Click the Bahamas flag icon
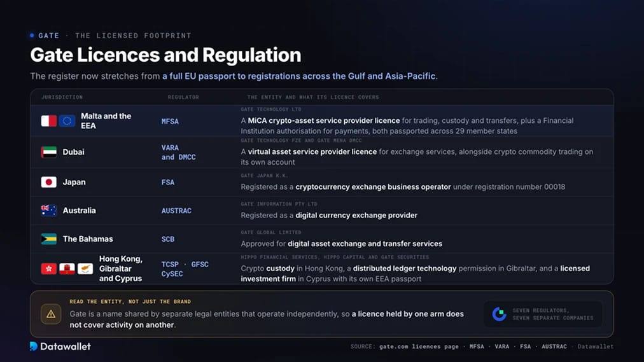 point(49,239)
